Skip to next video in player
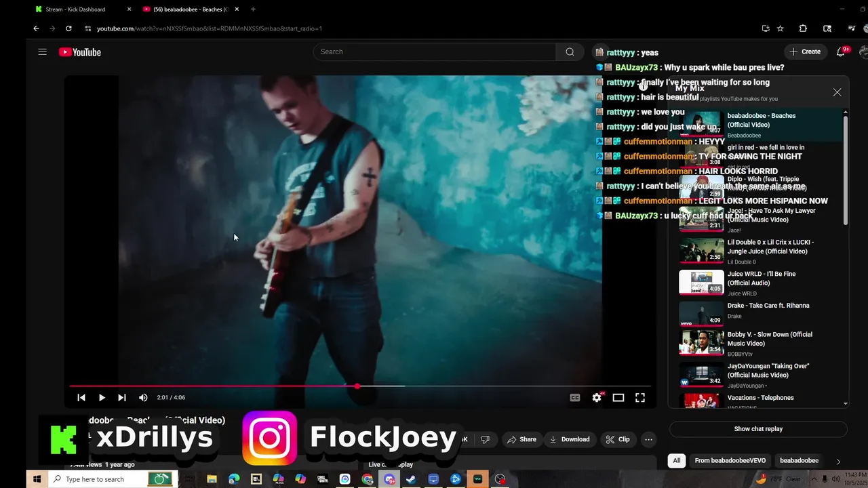The height and width of the screenshot is (488, 868). click(x=122, y=398)
